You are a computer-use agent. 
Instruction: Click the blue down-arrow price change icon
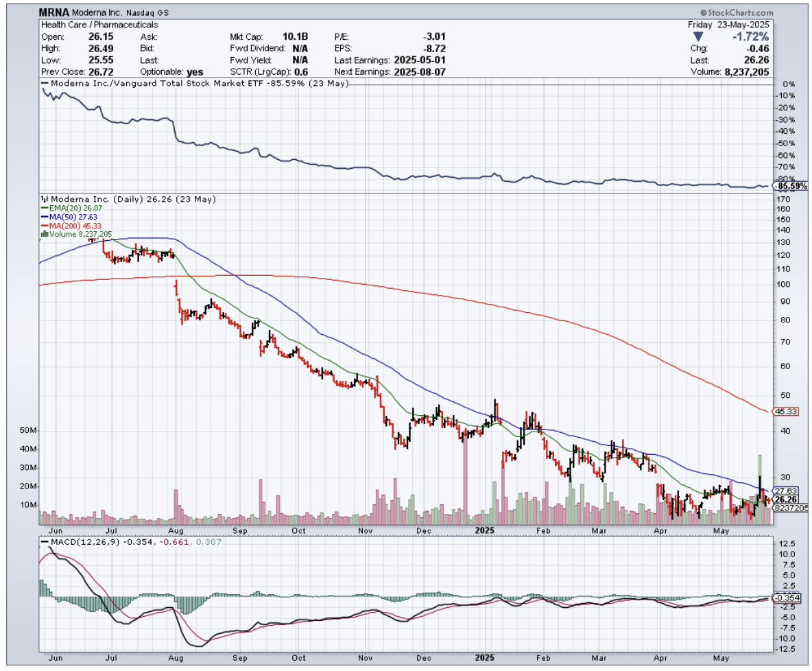coord(697,36)
